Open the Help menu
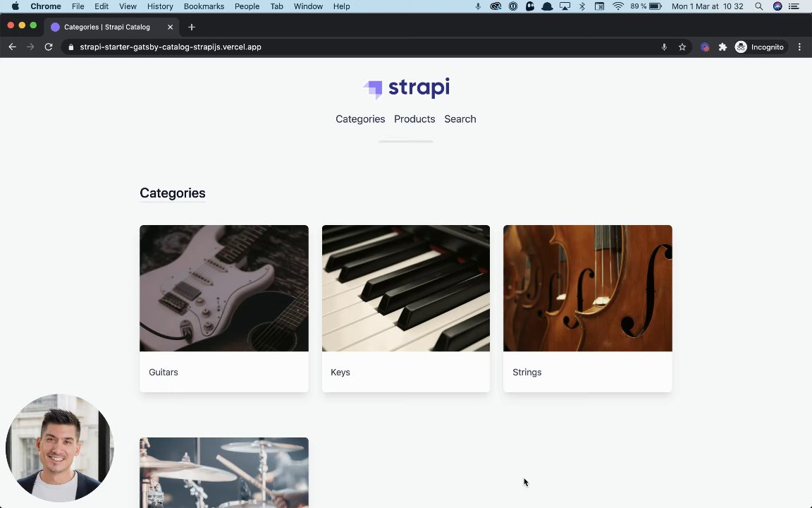Viewport: 812px width, 508px height. (x=341, y=6)
